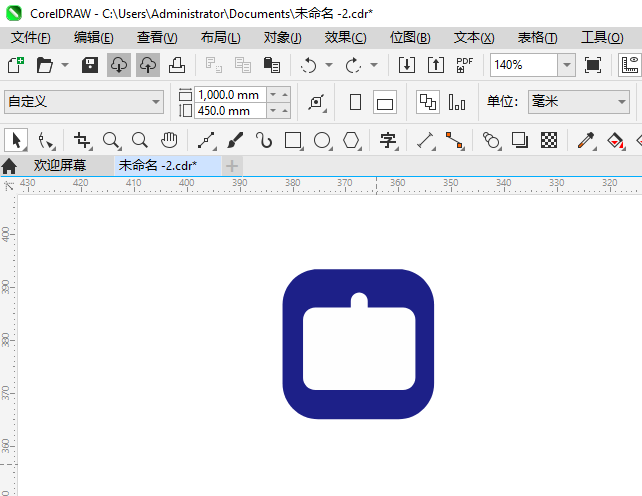Open the 自定义 page size dropdown

pyautogui.click(x=84, y=102)
